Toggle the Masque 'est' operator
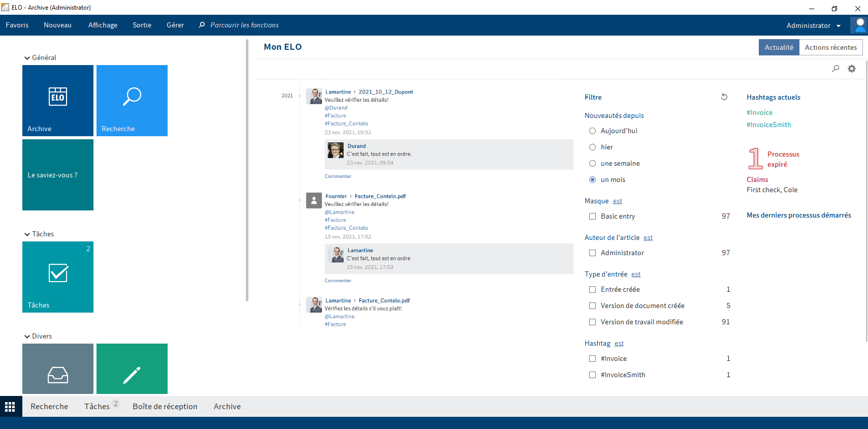 pyautogui.click(x=618, y=201)
